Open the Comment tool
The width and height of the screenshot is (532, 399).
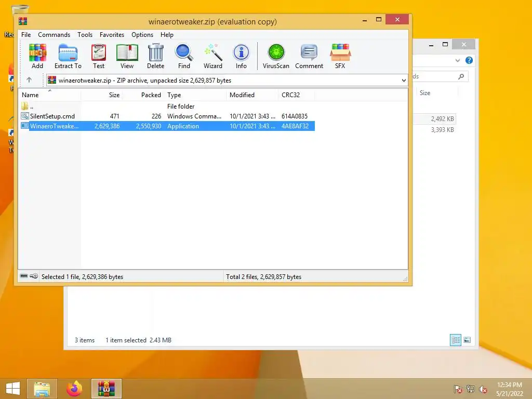pos(309,56)
